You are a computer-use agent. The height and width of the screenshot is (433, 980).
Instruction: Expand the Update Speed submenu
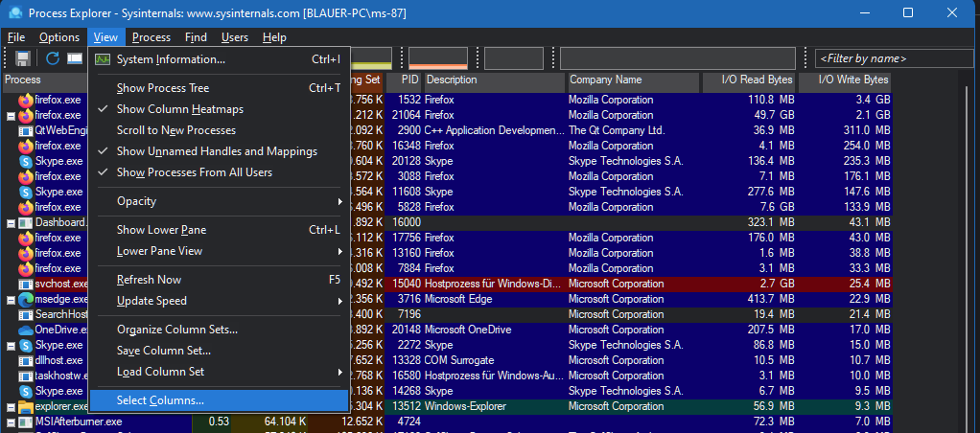tap(219, 301)
